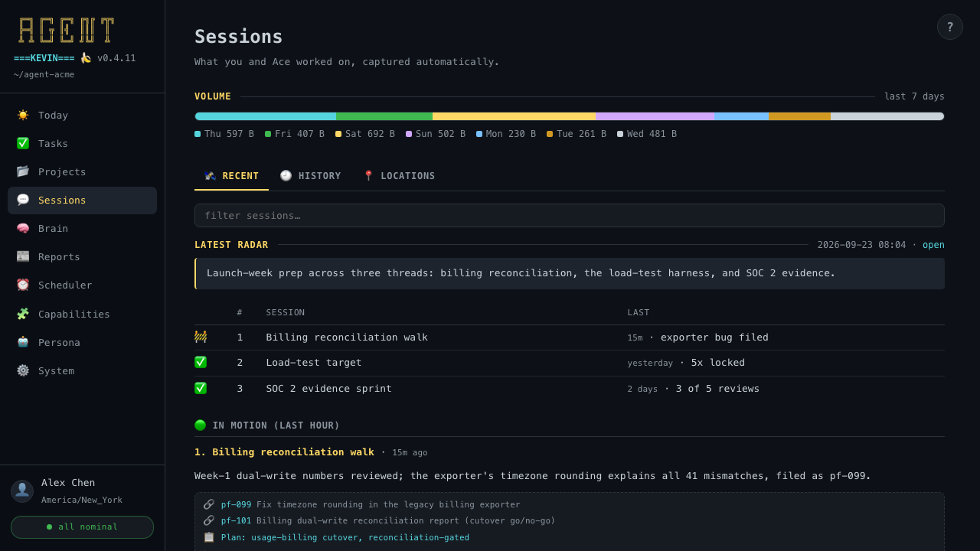Select the SOC 2 evidence sprint session name

pyautogui.click(x=329, y=389)
